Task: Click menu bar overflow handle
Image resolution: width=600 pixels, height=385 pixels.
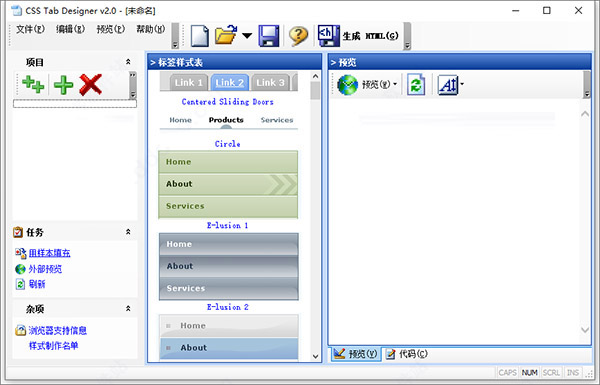Action: pos(175,36)
